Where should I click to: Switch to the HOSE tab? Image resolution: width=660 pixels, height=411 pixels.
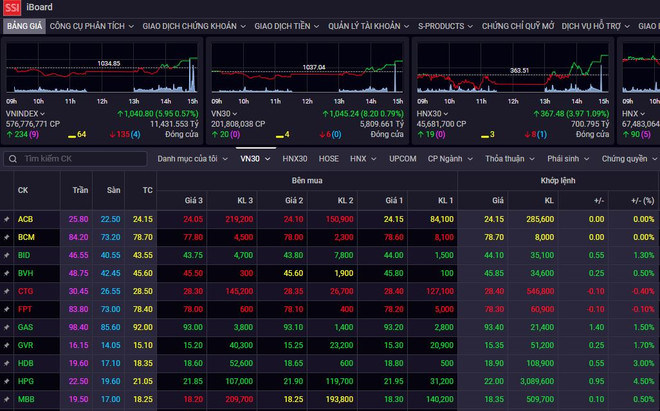(328, 159)
